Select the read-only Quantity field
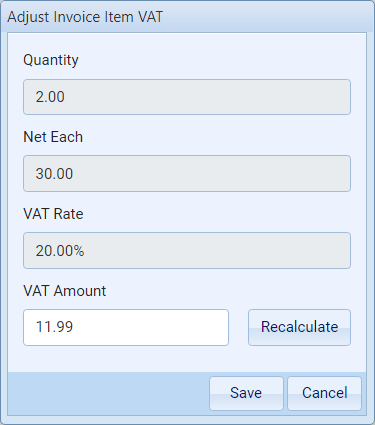The width and height of the screenshot is (375, 425). 187,97
